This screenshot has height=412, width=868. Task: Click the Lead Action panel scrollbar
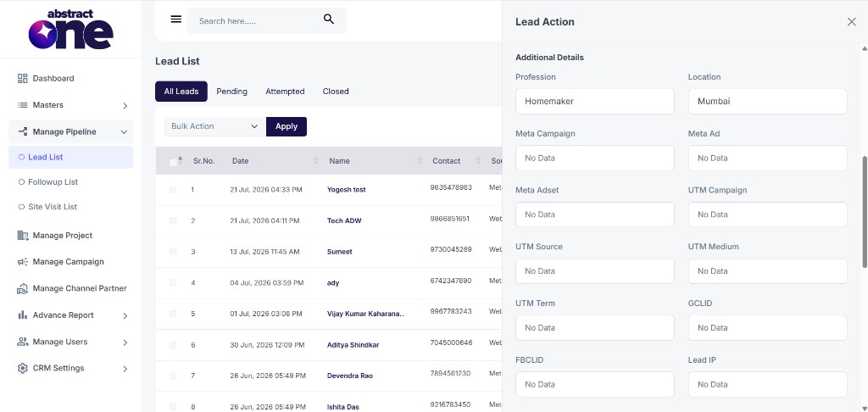pyautogui.click(x=865, y=212)
